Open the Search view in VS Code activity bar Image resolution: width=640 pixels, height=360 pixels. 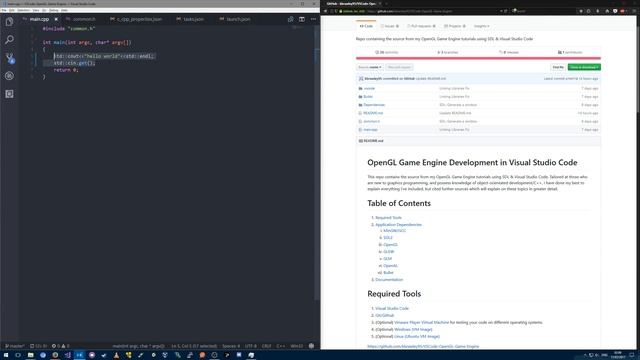[x=9, y=40]
